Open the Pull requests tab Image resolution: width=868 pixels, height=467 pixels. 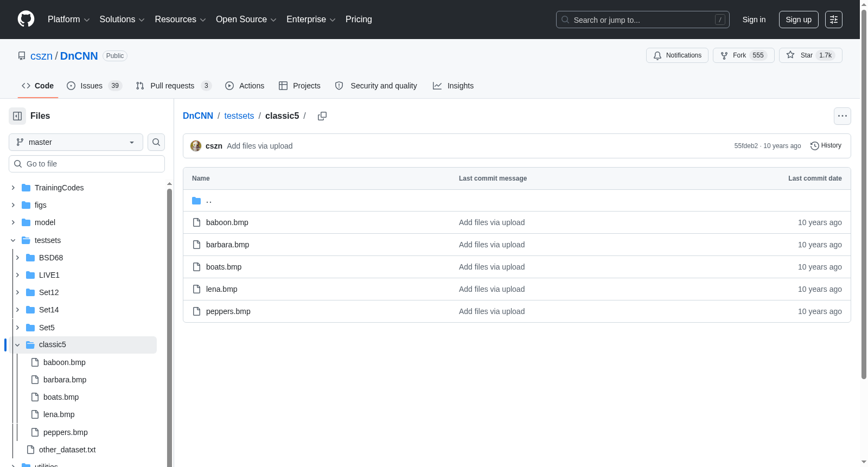coord(174,86)
